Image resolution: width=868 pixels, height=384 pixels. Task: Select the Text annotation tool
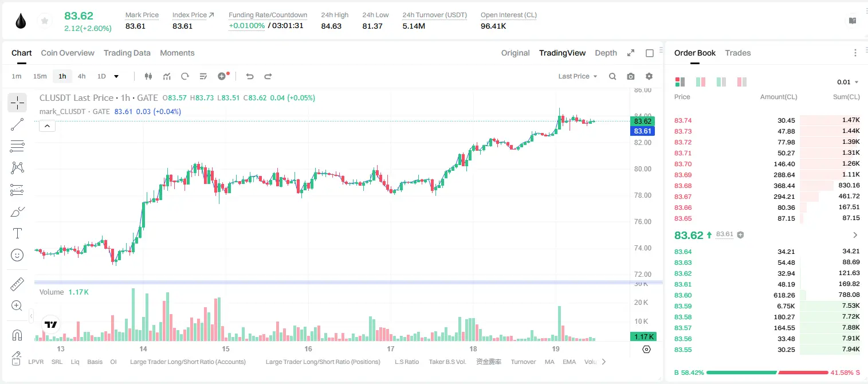point(17,233)
